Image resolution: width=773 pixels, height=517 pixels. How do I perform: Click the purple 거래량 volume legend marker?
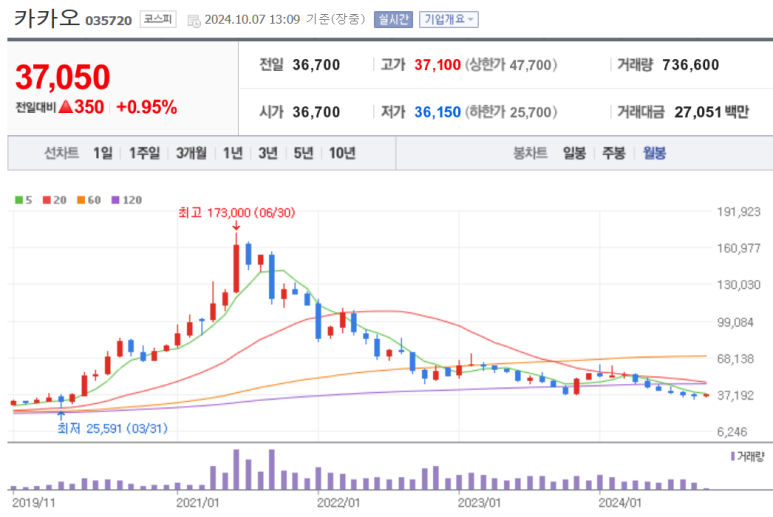(733, 457)
